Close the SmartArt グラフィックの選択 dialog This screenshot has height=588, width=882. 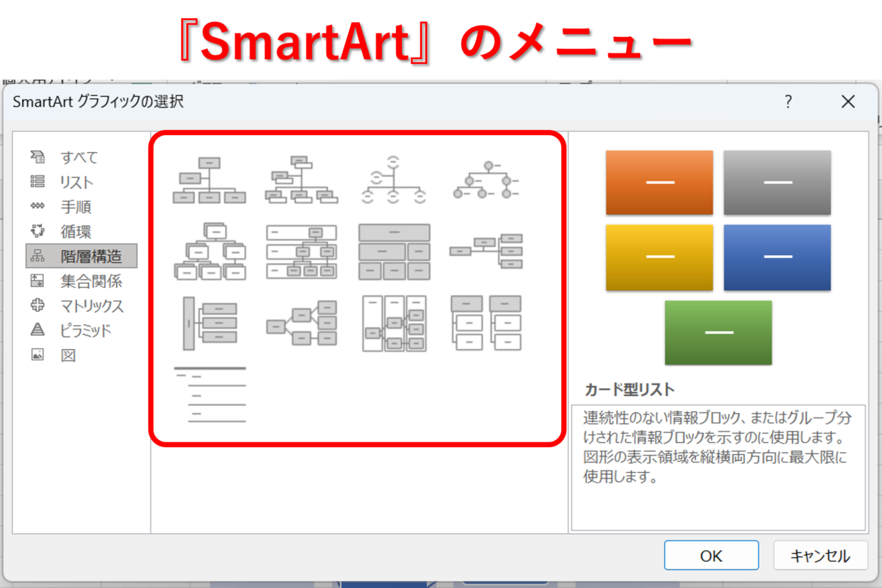(848, 102)
